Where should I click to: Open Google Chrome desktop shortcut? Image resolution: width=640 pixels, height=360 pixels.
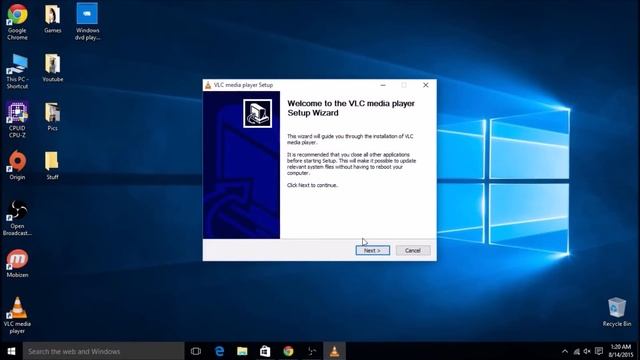(17, 21)
